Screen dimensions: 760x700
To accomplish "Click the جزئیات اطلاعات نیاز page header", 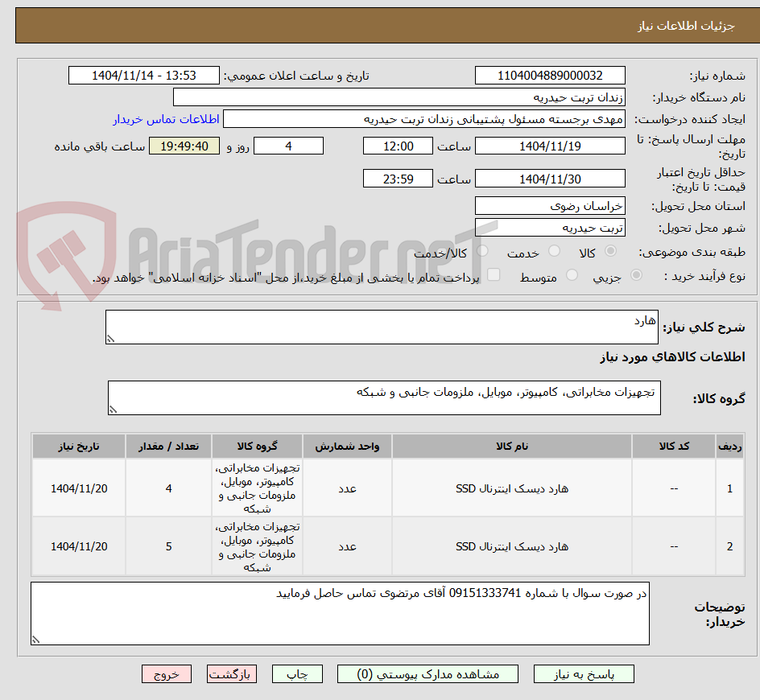I will (686, 26).
